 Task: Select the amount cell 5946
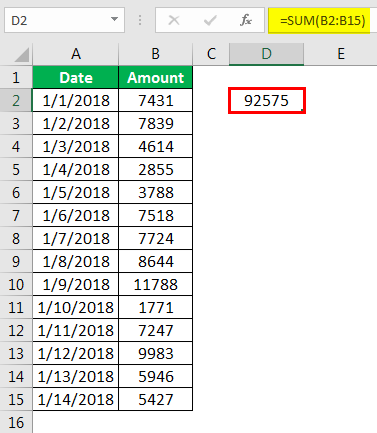pyautogui.click(x=156, y=376)
